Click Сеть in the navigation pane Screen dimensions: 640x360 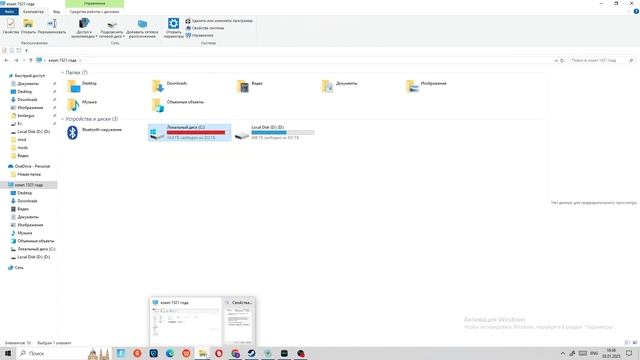[x=19, y=268]
